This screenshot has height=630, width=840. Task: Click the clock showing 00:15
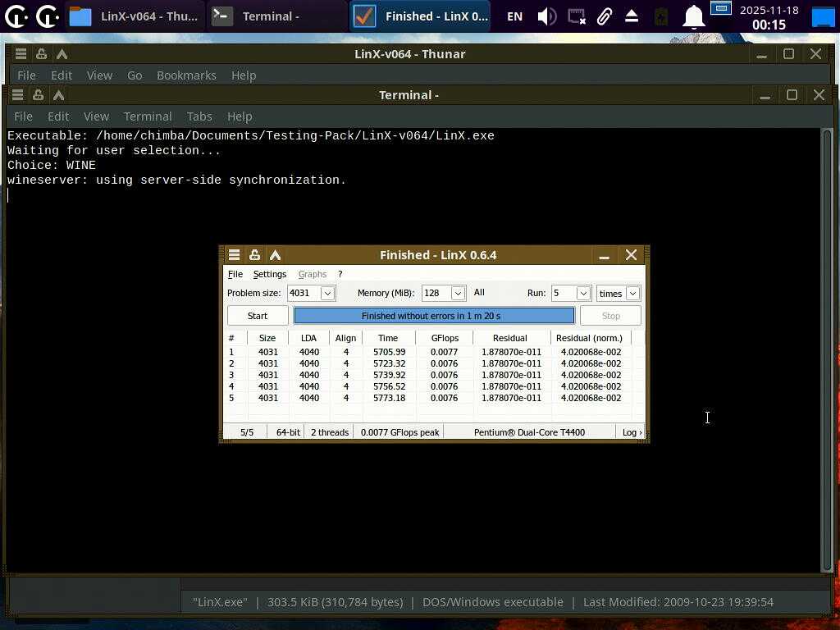coord(769,25)
